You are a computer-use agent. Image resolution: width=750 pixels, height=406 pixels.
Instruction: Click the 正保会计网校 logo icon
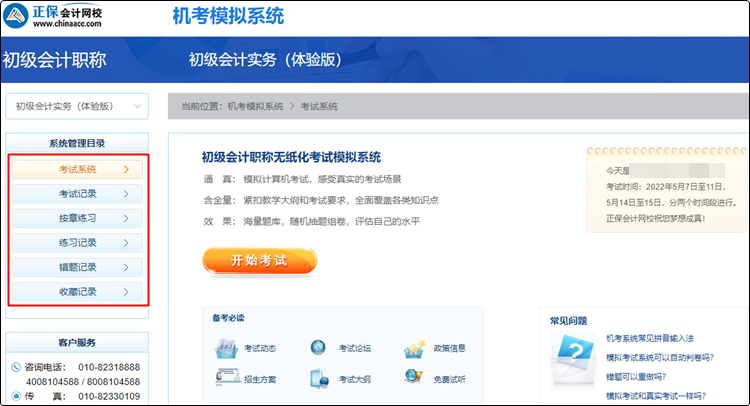pyautogui.click(x=15, y=15)
